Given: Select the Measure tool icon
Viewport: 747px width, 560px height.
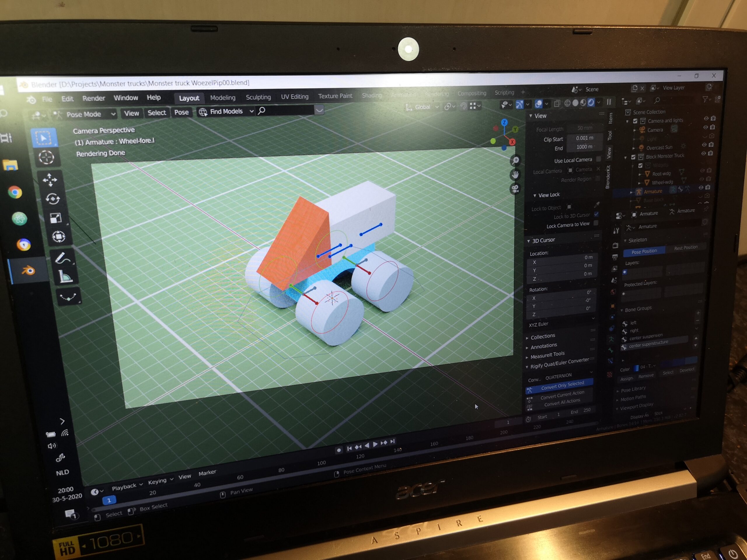Looking at the screenshot, I should [x=66, y=277].
